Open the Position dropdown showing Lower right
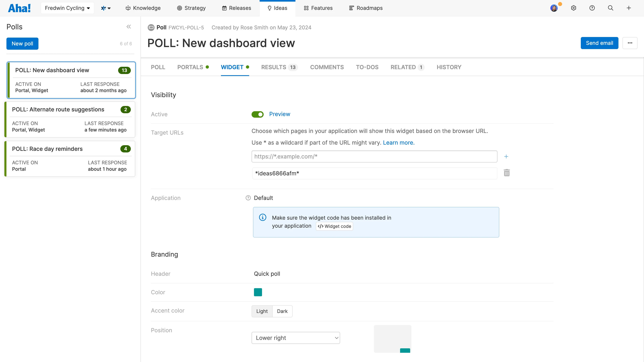Screen dimensions: 644x362 pos(295,338)
